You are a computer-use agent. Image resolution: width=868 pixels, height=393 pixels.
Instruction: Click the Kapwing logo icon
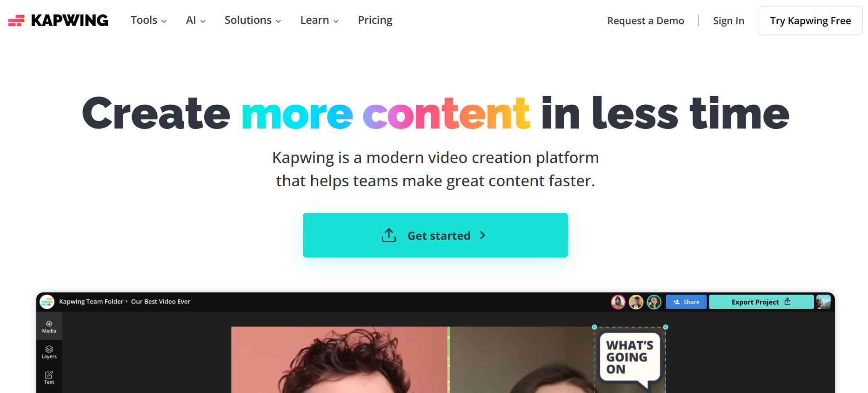[x=16, y=20]
